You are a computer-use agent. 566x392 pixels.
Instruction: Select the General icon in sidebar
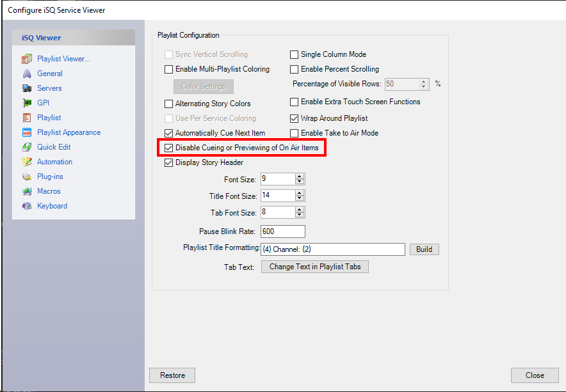(x=27, y=74)
